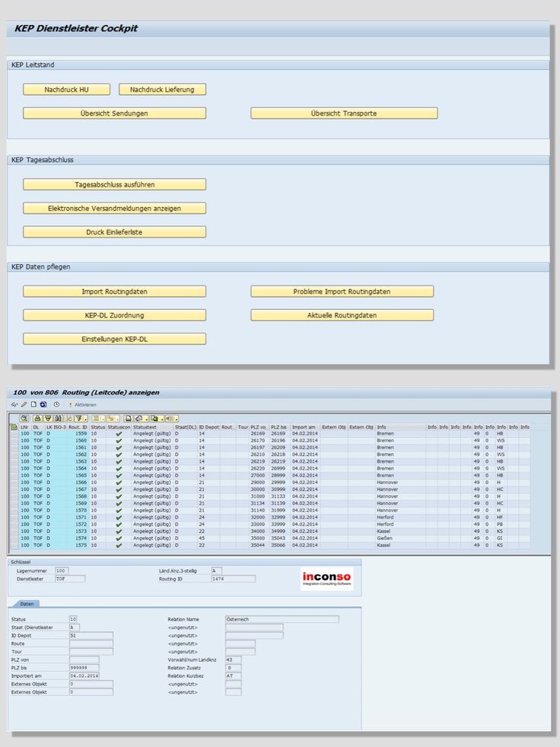The image size is (560, 747).
Task: Click the Aktivieren toolbar button
Action: [x=82, y=404]
